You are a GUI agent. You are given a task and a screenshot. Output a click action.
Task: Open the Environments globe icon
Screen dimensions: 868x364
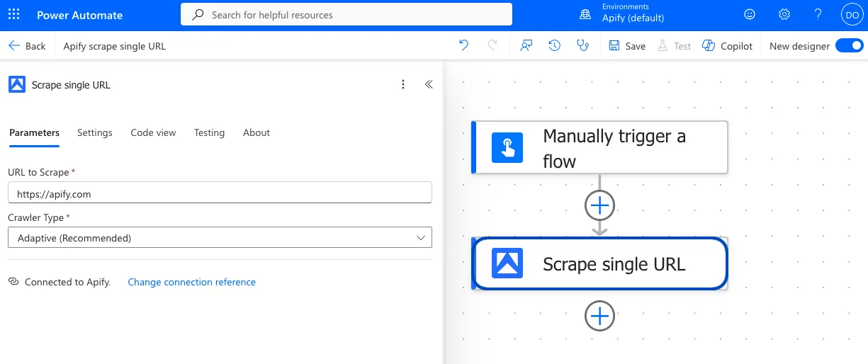point(585,14)
